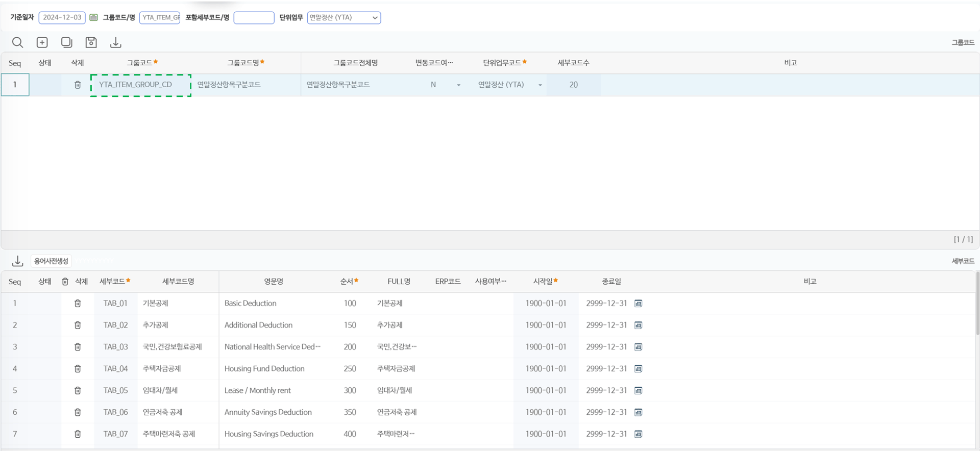
Task: Delete the TAB_03 detail row
Action: pyautogui.click(x=78, y=347)
